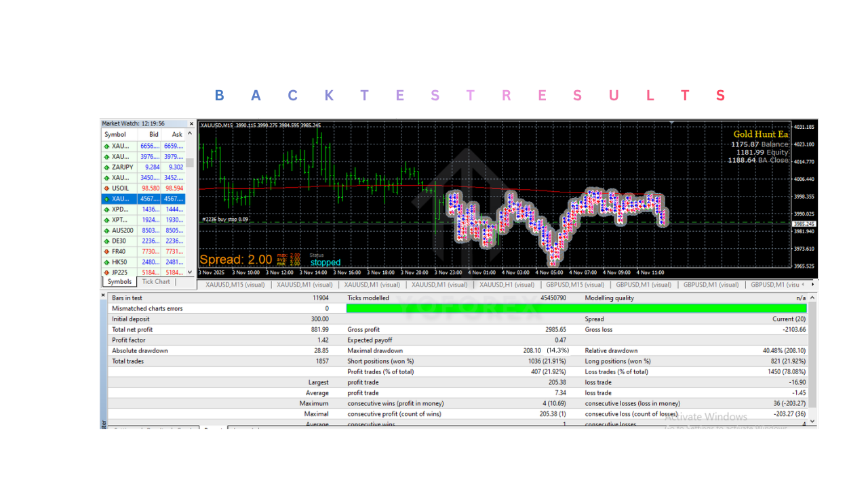Open the GBPUSD,M1 (visual) tab
Image resolution: width=868 pixels, height=488 pixels.
(x=642, y=285)
